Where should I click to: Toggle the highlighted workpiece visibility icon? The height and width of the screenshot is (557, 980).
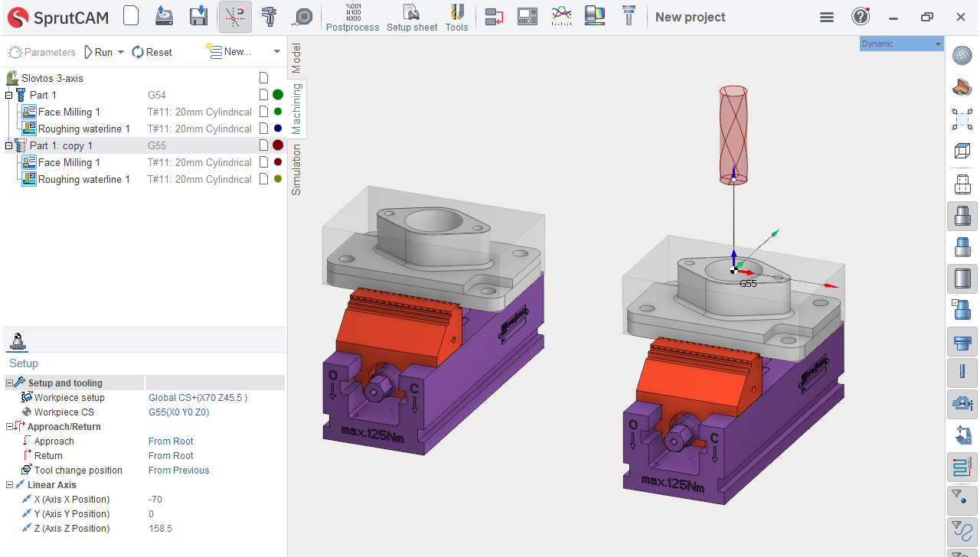tap(962, 216)
